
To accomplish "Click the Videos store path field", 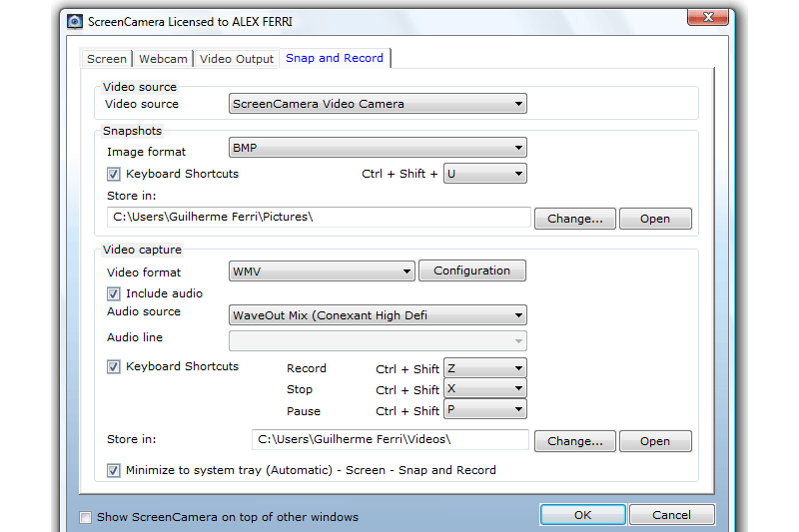I will [x=391, y=439].
